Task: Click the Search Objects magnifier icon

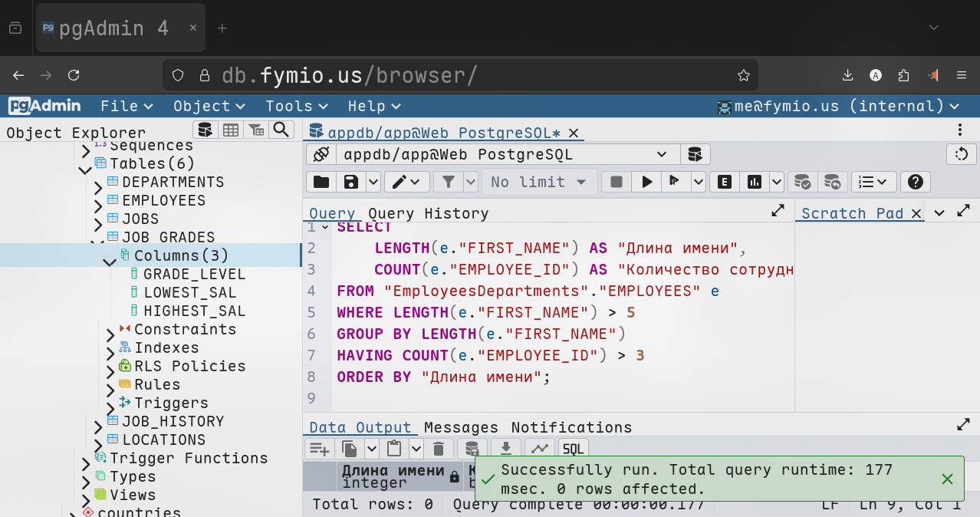Action: click(x=281, y=130)
